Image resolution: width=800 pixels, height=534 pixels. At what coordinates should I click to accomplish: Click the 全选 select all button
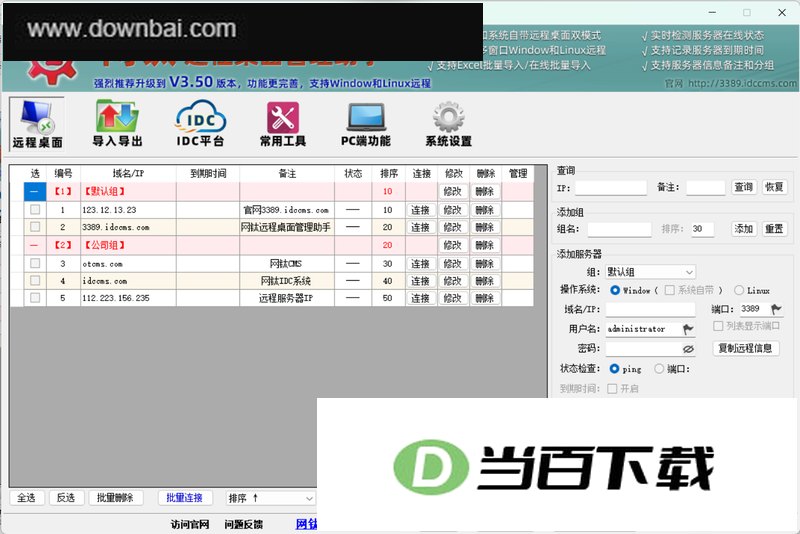(x=27, y=498)
